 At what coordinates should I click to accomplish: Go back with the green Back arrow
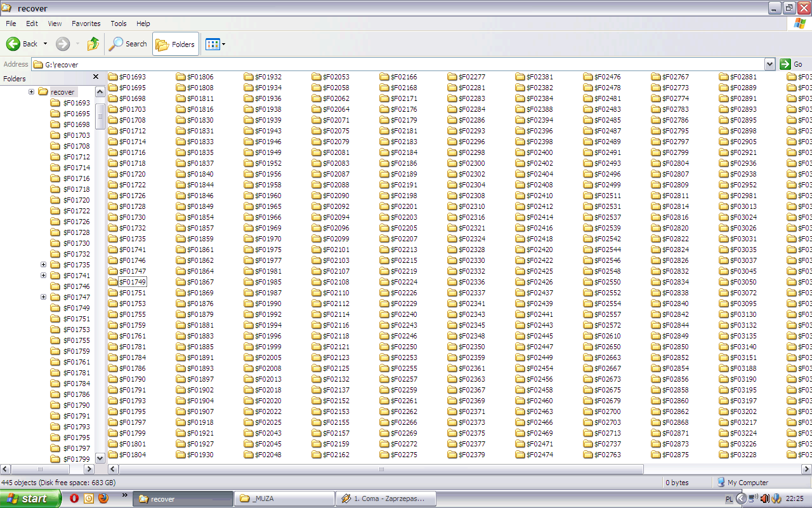[22, 44]
